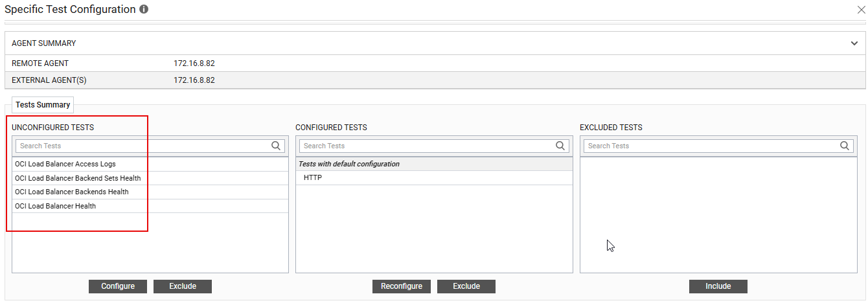The width and height of the screenshot is (868, 305).
Task: Open the Tests Summary tab
Action: point(43,105)
